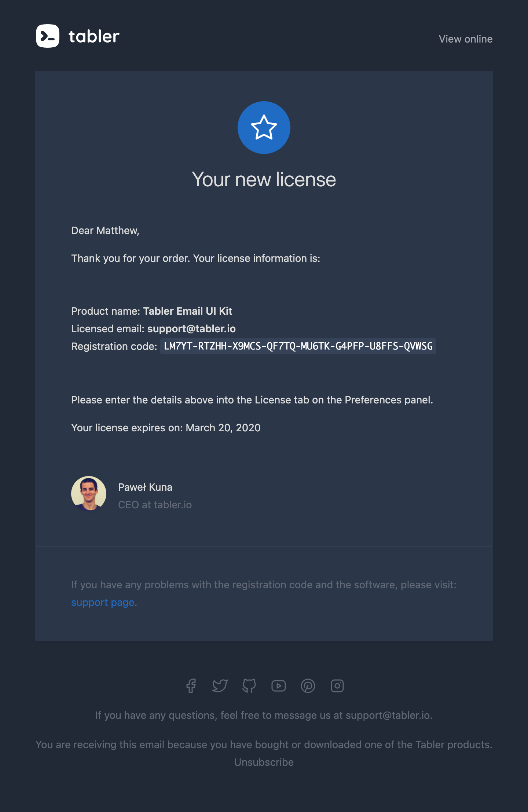Image resolution: width=528 pixels, height=812 pixels.
Task: Click support@tabler.io in the footer message
Action: pyautogui.click(x=388, y=715)
